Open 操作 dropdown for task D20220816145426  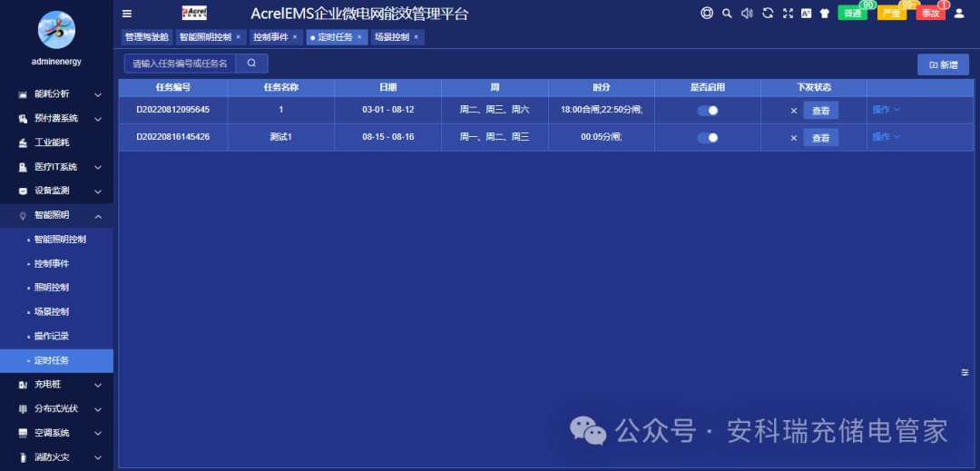887,137
